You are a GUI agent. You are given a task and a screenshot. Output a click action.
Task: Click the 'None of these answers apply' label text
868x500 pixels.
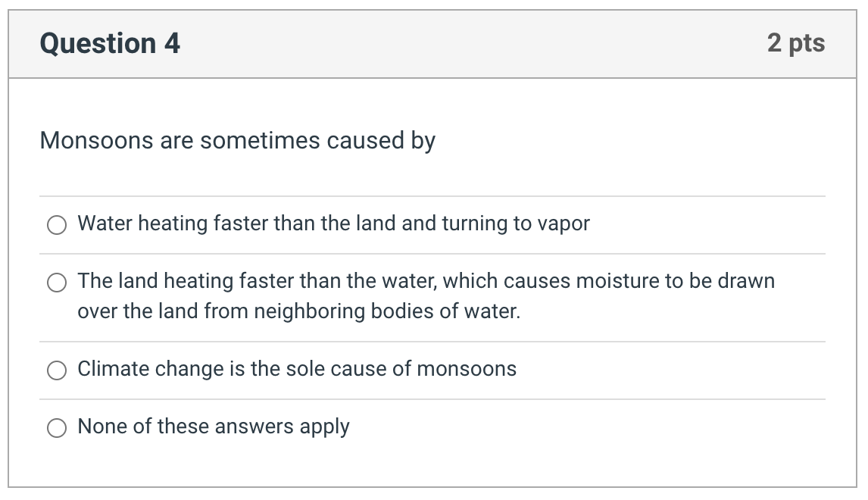click(x=214, y=427)
